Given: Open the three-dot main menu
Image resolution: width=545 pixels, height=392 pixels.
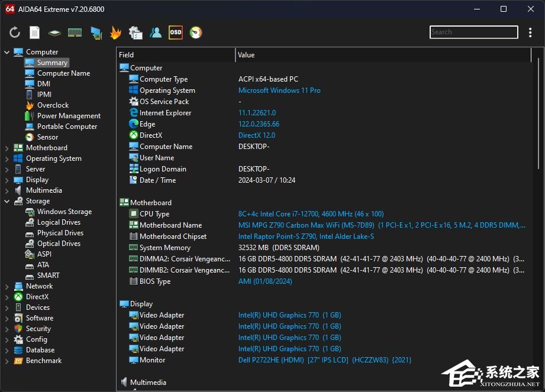Looking at the screenshot, I should pyautogui.click(x=530, y=33).
